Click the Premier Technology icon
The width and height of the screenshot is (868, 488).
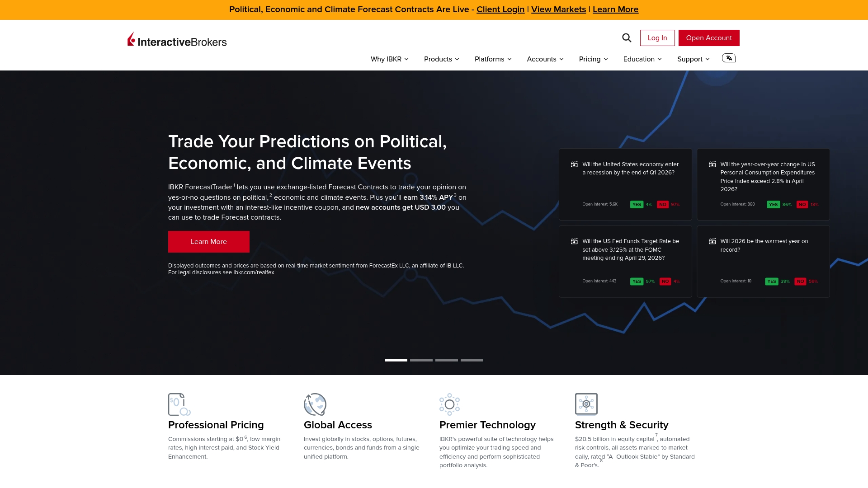(x=449, y=404)
